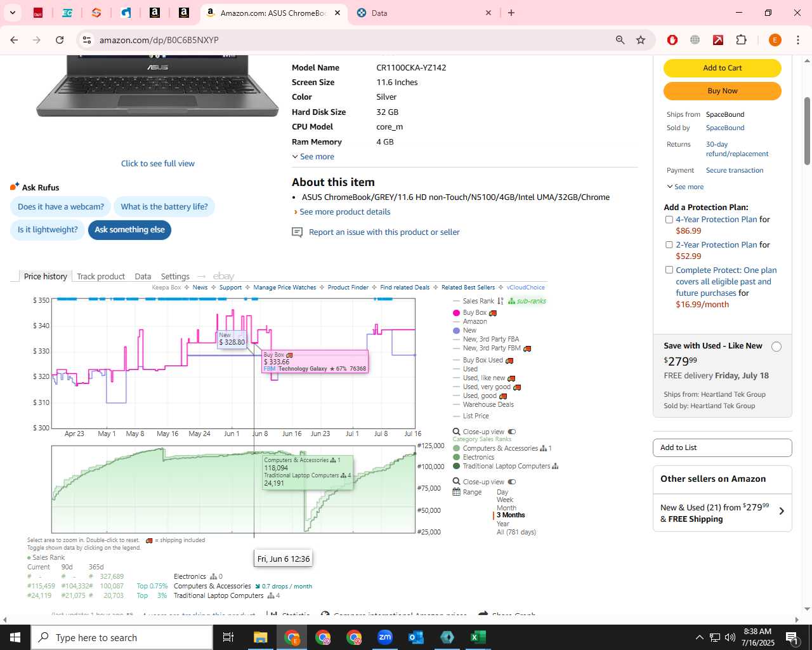
Task: Select Keepa Price history tab
Action: [45, 276]
